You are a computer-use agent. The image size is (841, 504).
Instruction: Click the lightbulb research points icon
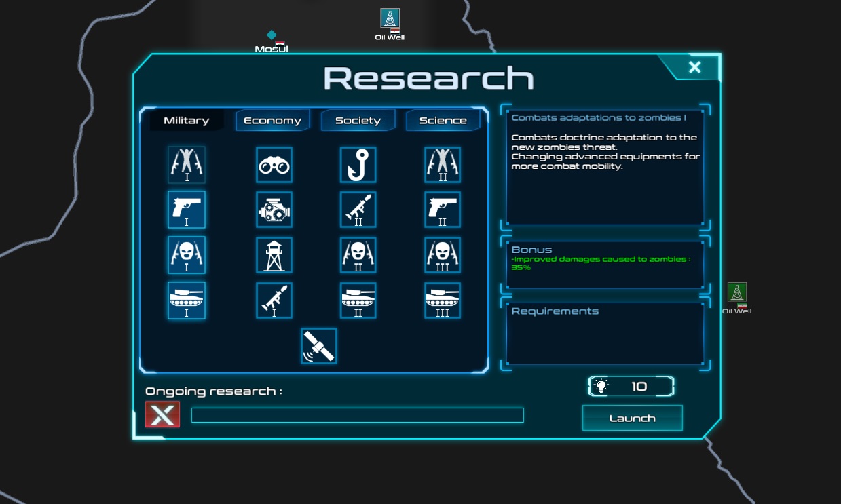(x=601, y=387)
